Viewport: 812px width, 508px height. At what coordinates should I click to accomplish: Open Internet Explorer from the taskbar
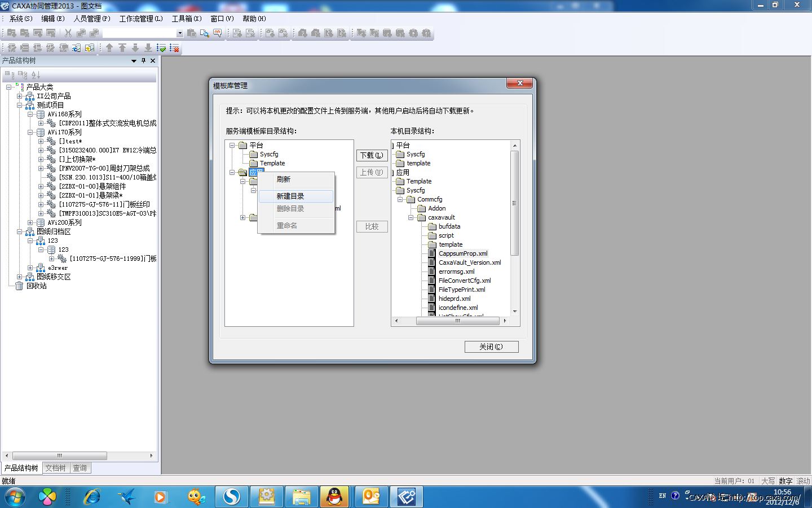click(92, 497)
